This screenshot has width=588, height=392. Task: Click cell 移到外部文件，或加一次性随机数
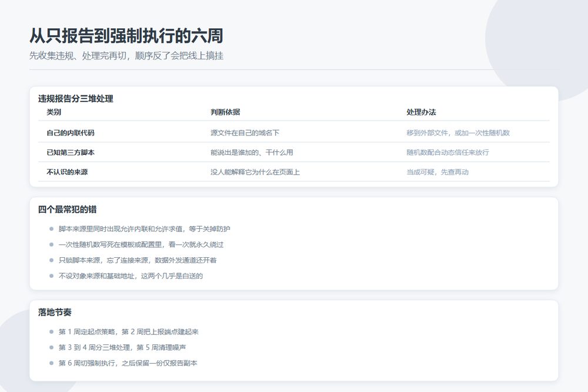[458, 132]
